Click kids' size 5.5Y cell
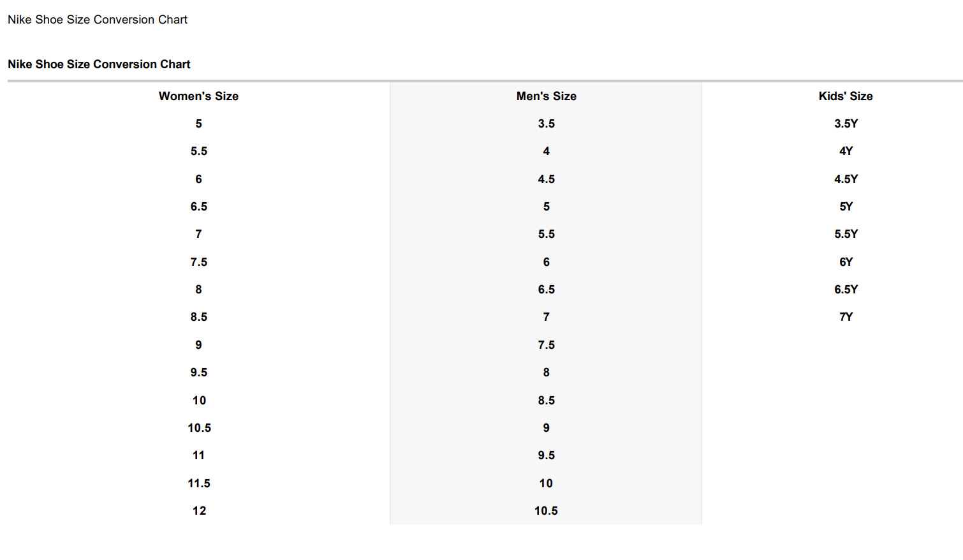 click(846, 234)
